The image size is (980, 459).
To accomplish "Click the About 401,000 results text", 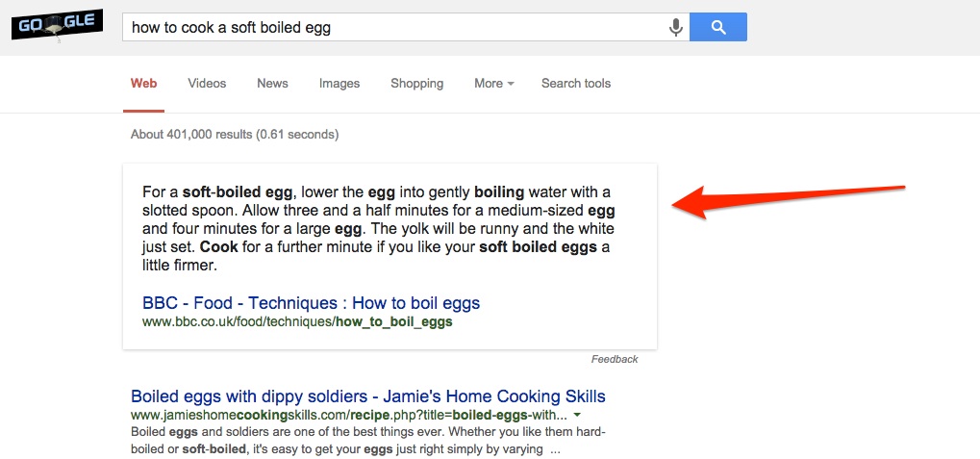I will 234,135.
